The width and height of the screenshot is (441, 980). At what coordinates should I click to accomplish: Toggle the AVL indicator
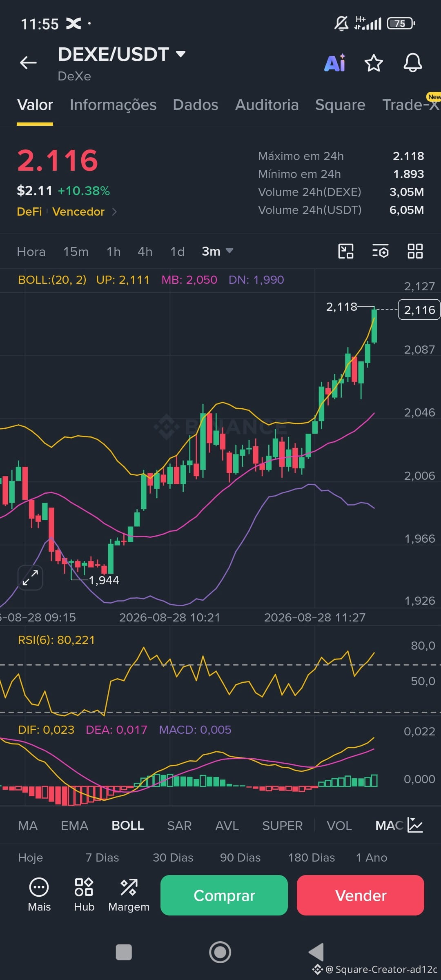pyautogui.click(x=227, y=826)
